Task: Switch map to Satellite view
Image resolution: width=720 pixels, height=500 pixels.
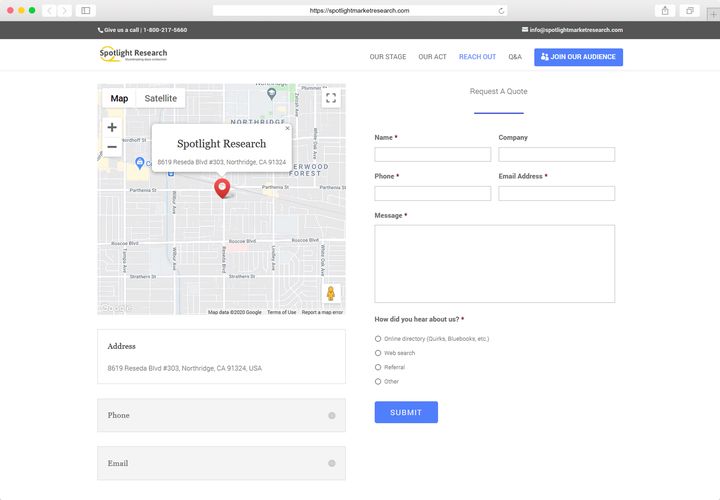Action: coord(160,98)
